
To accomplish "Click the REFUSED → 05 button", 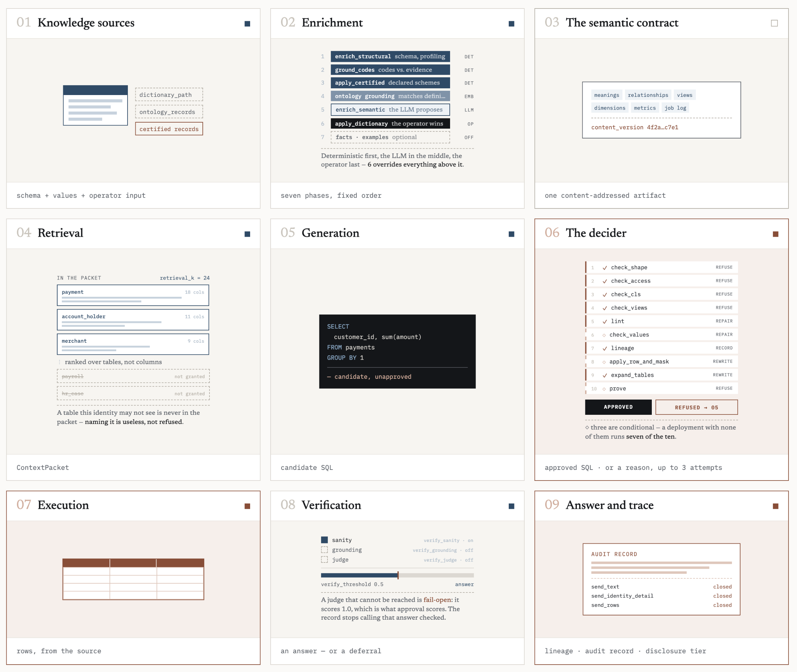I will tap(696, 407).
